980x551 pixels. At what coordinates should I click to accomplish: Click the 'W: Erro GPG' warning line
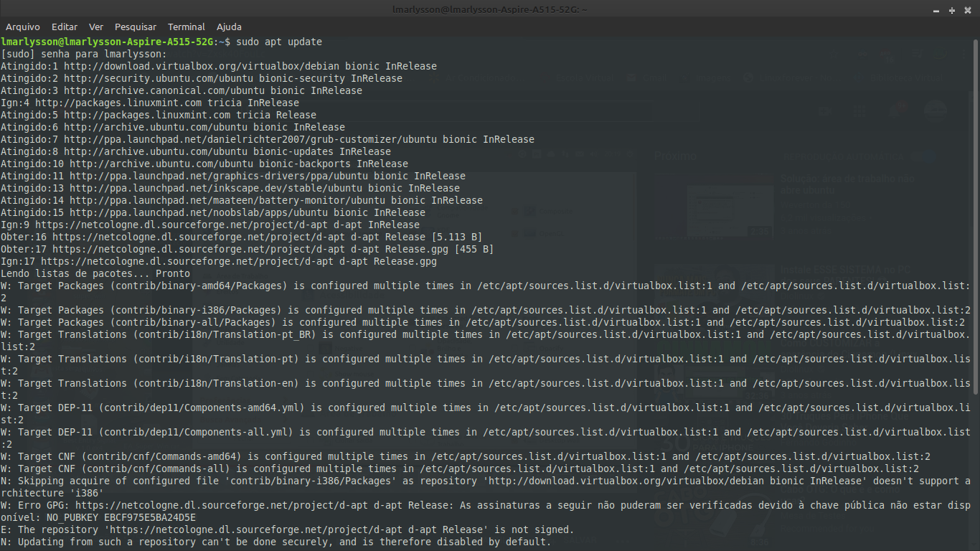click(x=486, y=511)
